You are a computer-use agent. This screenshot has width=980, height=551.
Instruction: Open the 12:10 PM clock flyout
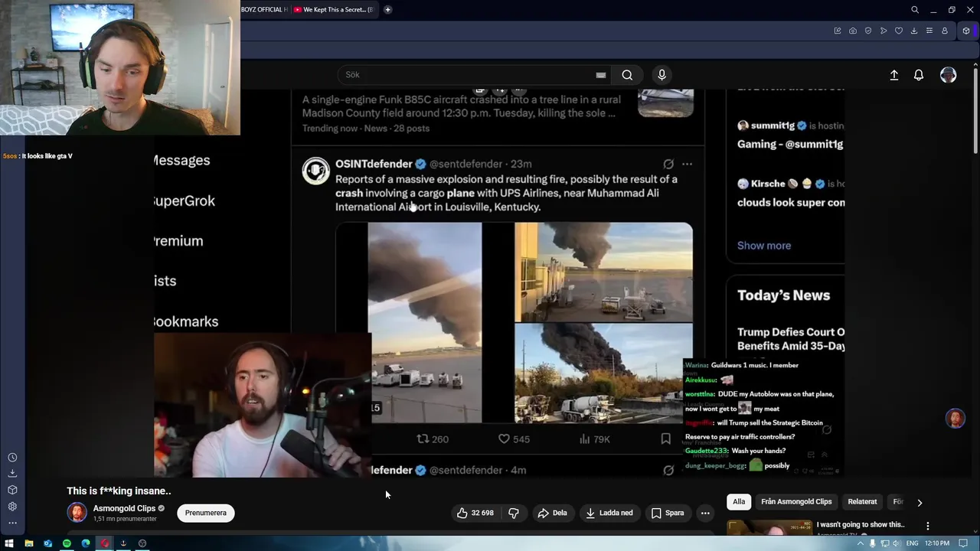click(x=937, y=543)
